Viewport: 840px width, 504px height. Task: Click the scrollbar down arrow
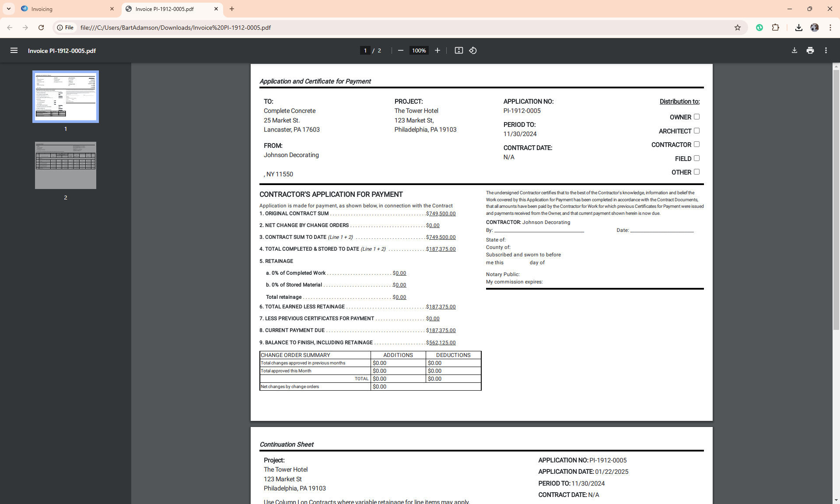[836, 500]
